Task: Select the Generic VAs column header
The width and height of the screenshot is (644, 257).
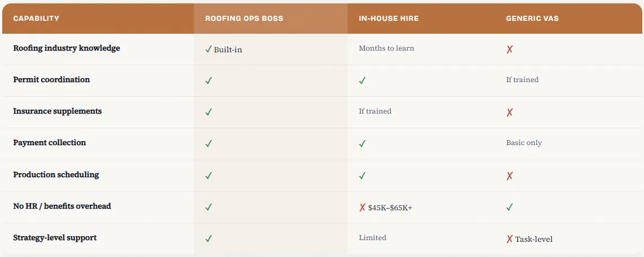Action: point(532,19)
